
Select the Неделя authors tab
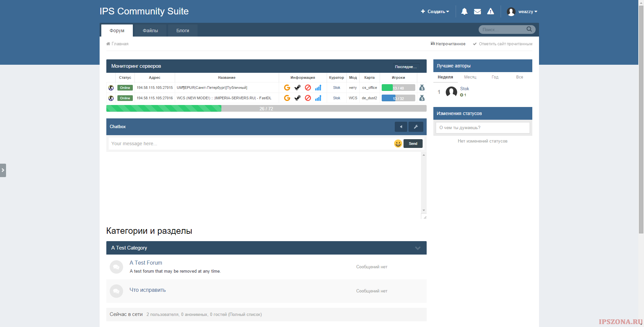coord(445,77)
